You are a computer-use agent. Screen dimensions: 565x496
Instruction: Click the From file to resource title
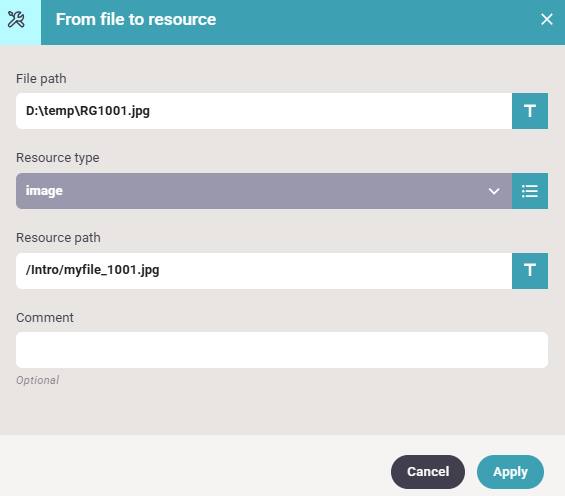click(x=136, y=19)
